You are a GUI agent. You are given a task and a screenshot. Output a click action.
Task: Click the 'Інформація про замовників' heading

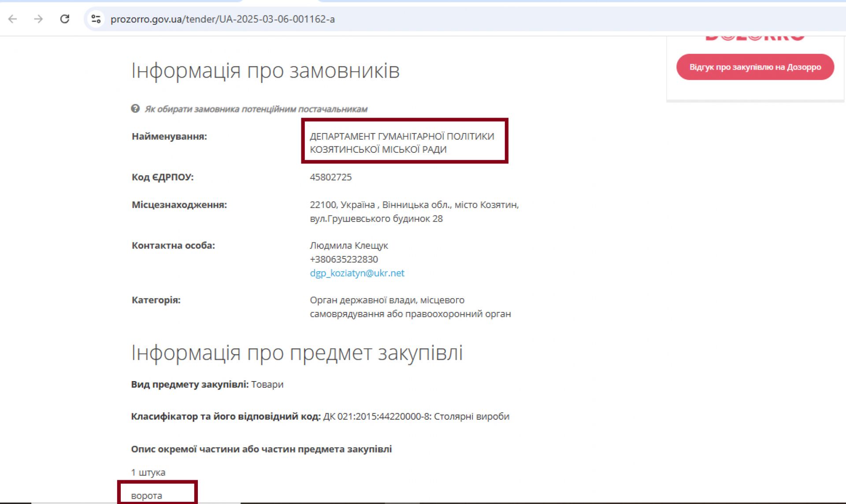pyautogui.click(x=265, y=70)
